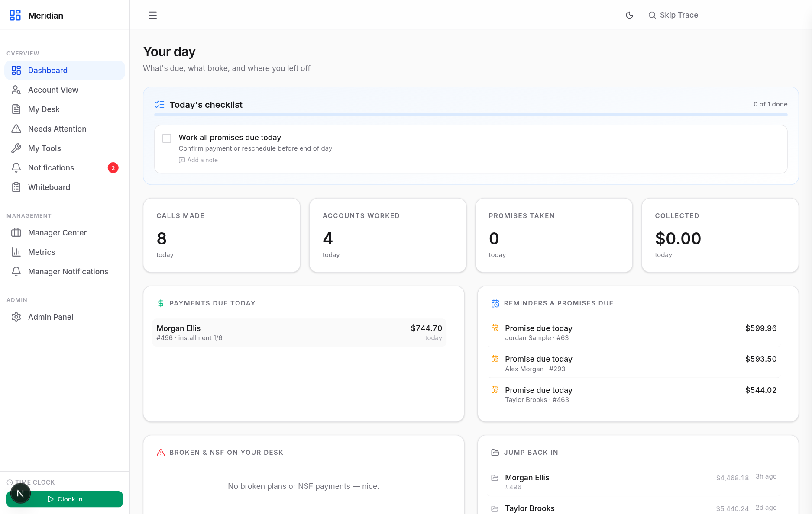Screen dimensions: 812x514
Task: Open Taylor Brooks promise #463
Action: click(634, 395)
